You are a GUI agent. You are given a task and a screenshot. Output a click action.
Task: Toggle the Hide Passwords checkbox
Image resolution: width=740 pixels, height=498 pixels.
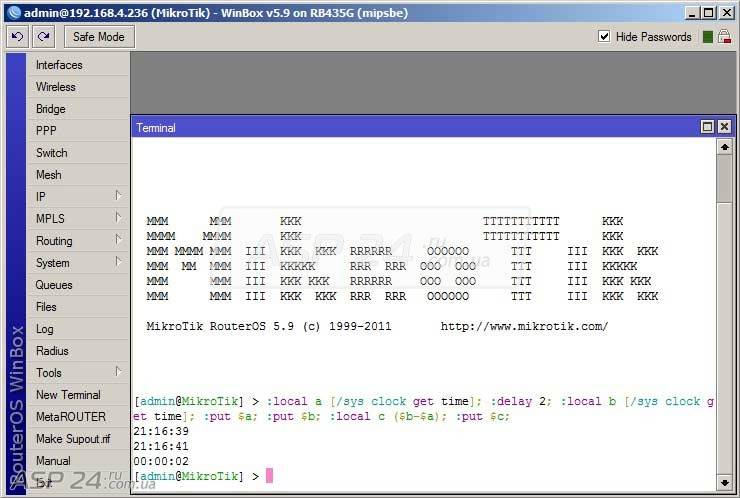[604, 37]
